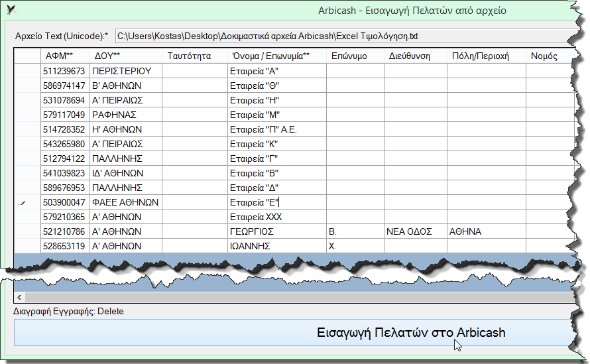
Task: Click cell with ΑΦΜ 579210365
Action: click(x=65, y=217)
